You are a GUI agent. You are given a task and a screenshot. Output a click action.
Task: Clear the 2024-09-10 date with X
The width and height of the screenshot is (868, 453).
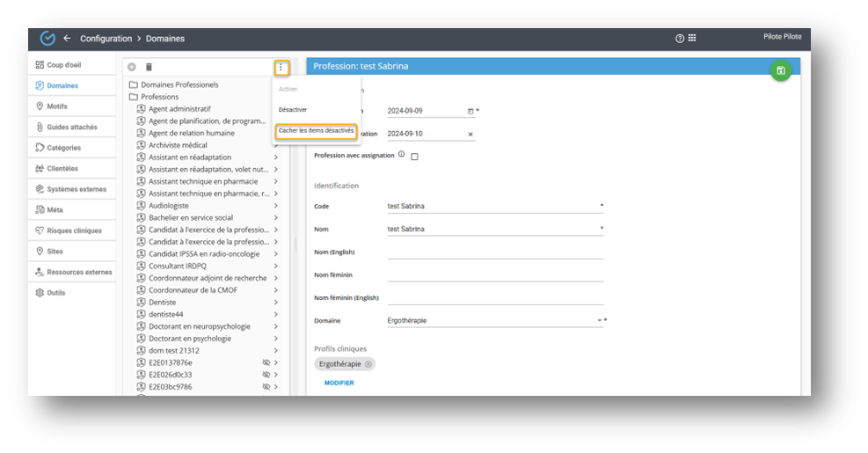tap(470, 135)
